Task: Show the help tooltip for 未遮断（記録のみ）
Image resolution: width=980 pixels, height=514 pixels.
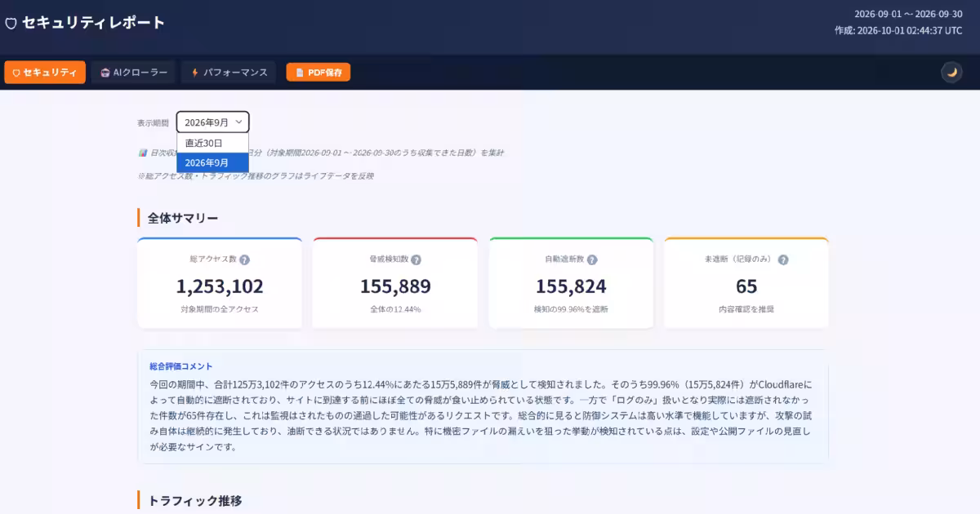Action: point(783,259)
